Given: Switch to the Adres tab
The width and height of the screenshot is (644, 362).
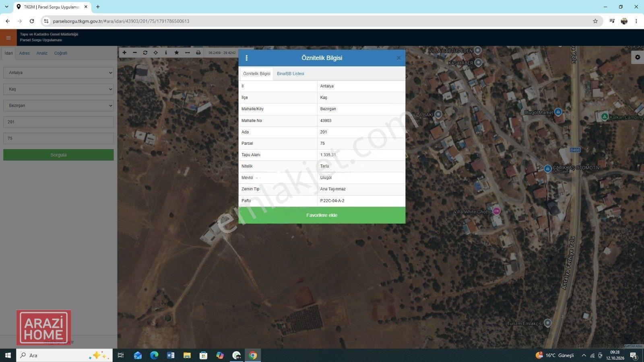Looking at the screenshot, I should point(25,53).
